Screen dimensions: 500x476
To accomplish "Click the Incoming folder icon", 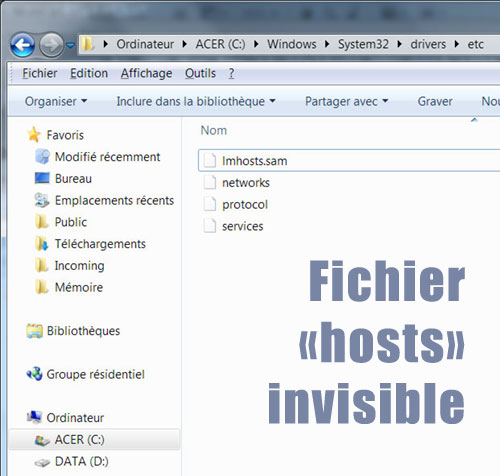I will [42, 265].
